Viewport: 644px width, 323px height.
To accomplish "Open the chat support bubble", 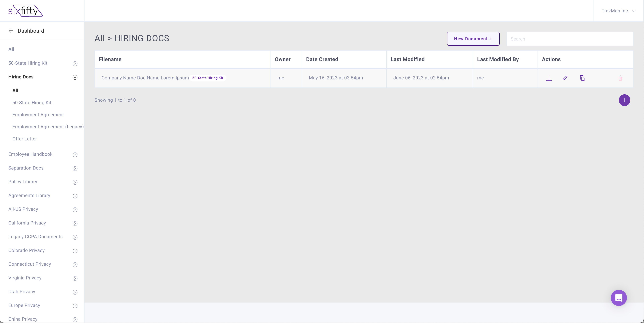I will (x=619, y=298).
